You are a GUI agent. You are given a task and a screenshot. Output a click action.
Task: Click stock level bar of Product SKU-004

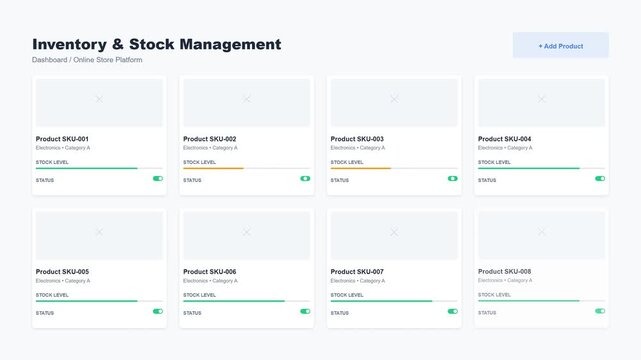[x=542, y=168]
